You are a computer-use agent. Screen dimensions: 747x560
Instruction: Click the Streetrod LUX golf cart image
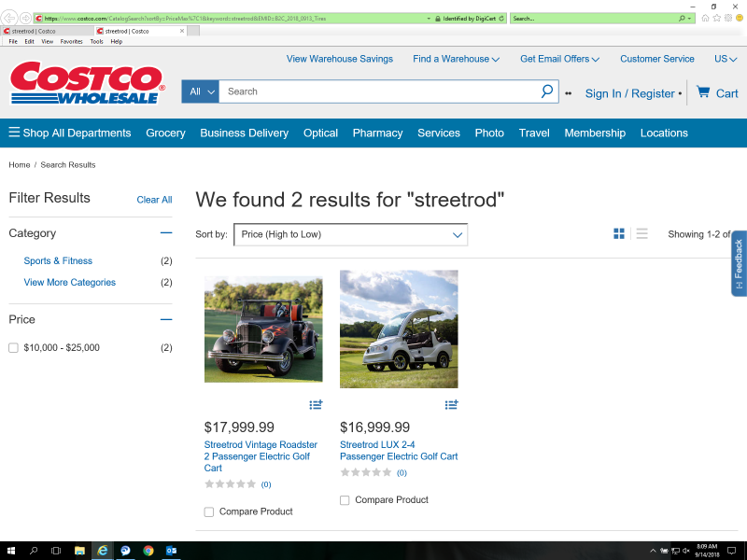click(x=399, y=329)
